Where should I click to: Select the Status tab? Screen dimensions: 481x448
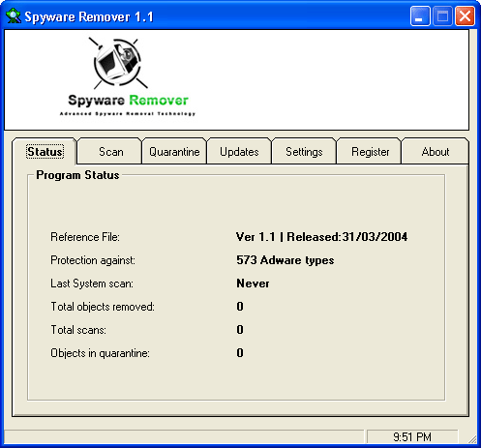pyautogui.click(x=45, y=151)
